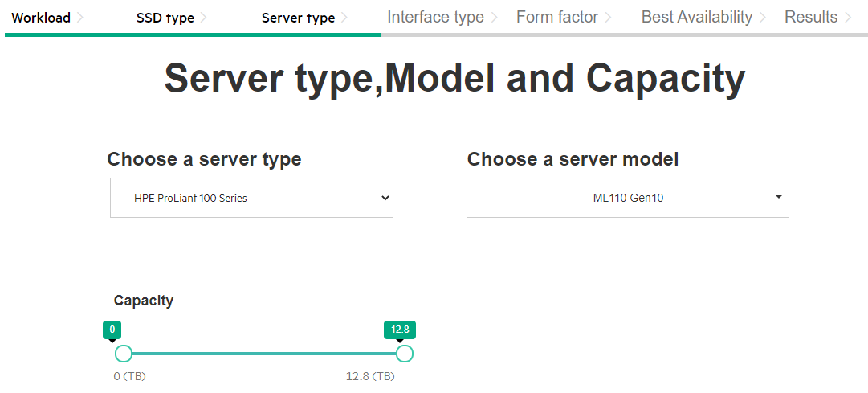Image resolution: width=868 pixels, height=393 pixels.
Task: Open the Best Availability step
Action: [696, 17]
